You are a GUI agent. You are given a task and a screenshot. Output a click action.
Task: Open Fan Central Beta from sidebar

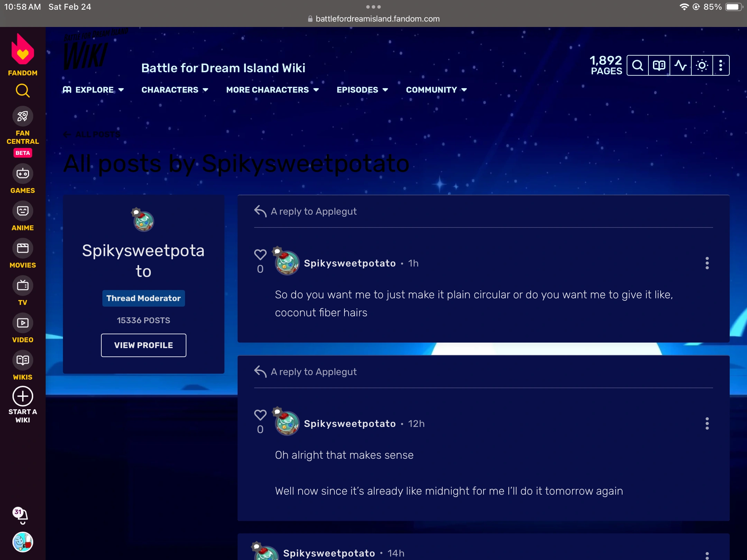click(22, 116)
